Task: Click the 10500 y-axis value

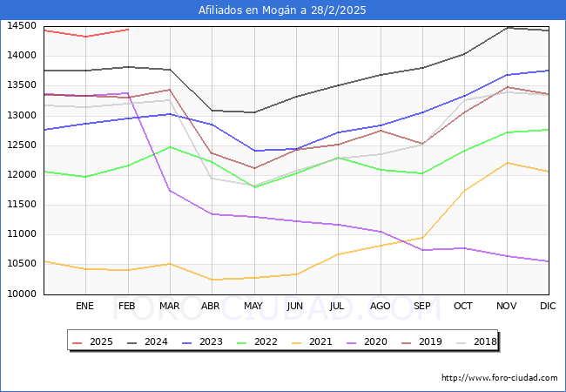Action: point(22,264)
